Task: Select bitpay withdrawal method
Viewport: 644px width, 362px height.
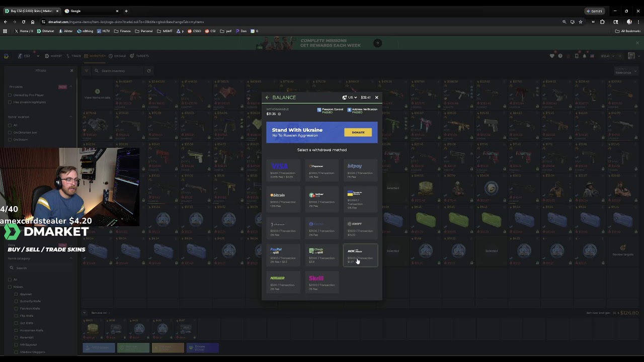Action: click(361, 171)
